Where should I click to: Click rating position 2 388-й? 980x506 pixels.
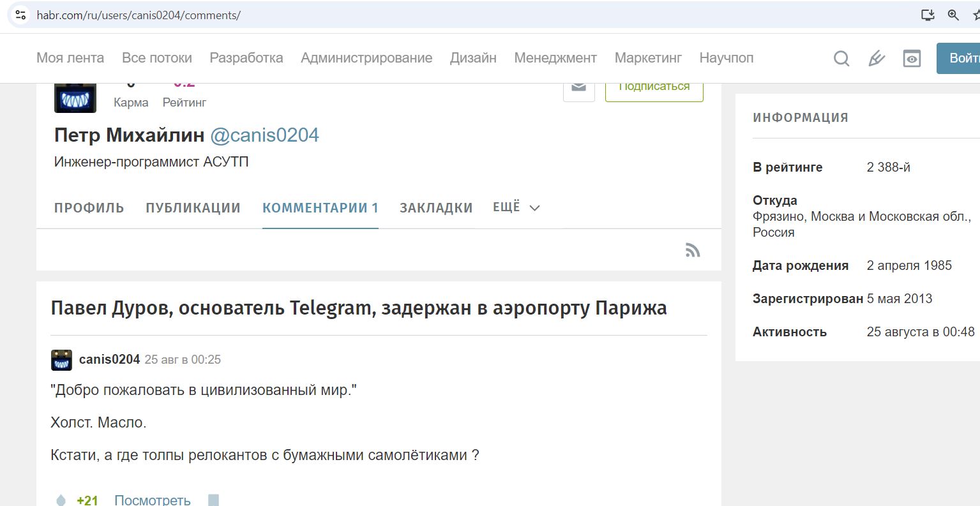pyautogui.click(x=888, y=167)
